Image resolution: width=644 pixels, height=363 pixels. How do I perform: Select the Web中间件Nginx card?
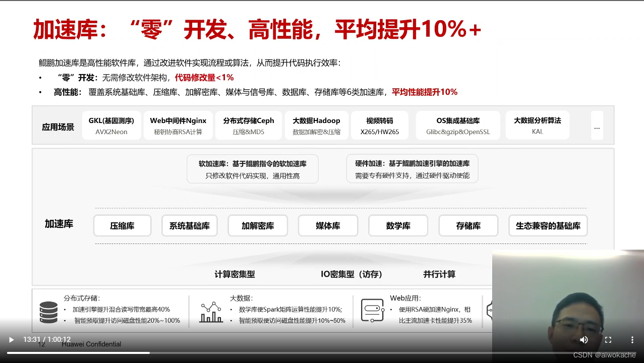pyautogui.click(x=178, y=126)
